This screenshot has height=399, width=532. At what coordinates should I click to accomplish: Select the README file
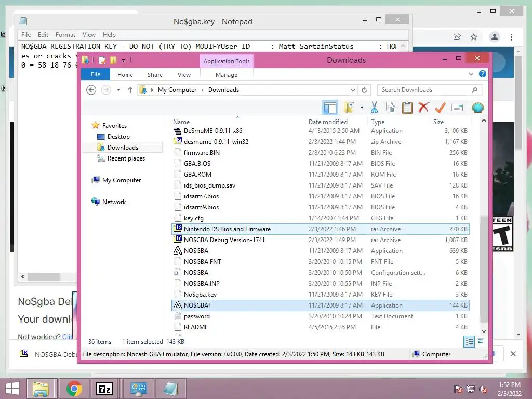pyautogui.click(x=320, y=327)
